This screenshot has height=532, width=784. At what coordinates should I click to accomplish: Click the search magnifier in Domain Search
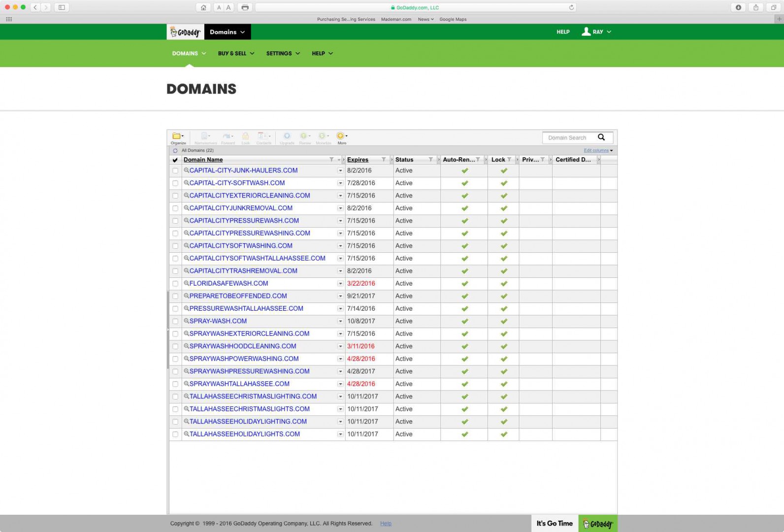pyautogui.click(x=601, y=137)
